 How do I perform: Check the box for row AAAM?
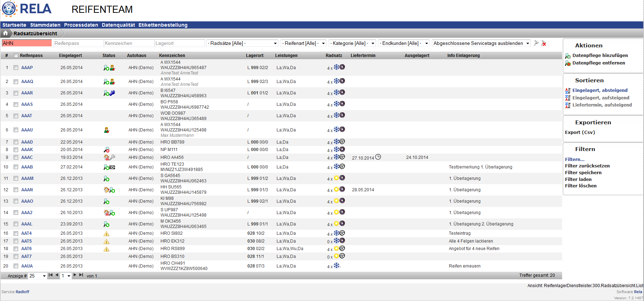[x=16, y=178]
